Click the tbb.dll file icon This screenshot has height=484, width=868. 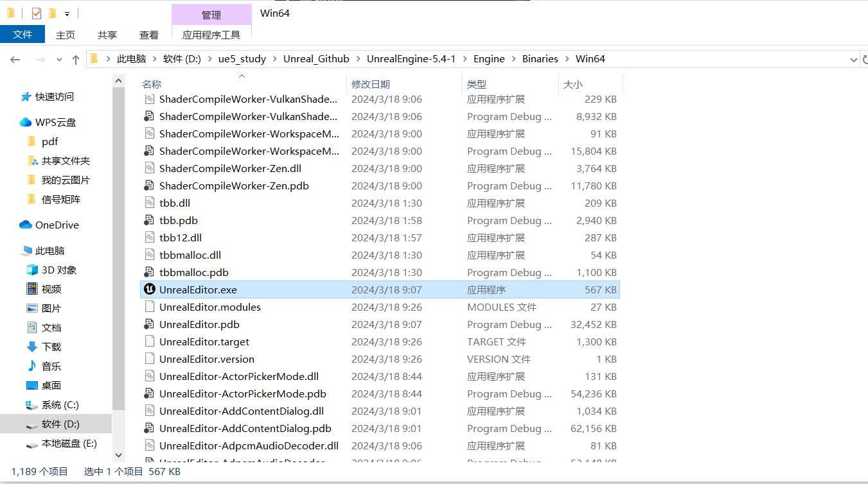coord(149,203)
